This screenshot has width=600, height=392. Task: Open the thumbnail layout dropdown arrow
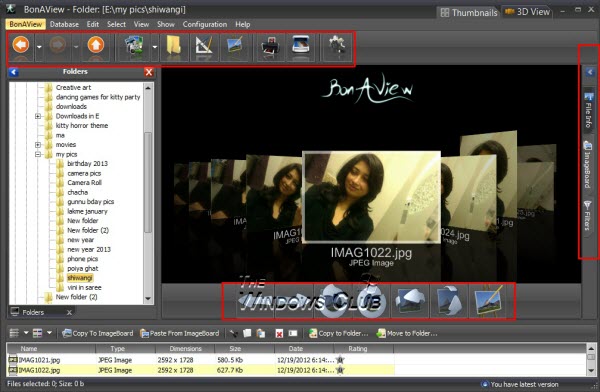[x=49, y=333]
